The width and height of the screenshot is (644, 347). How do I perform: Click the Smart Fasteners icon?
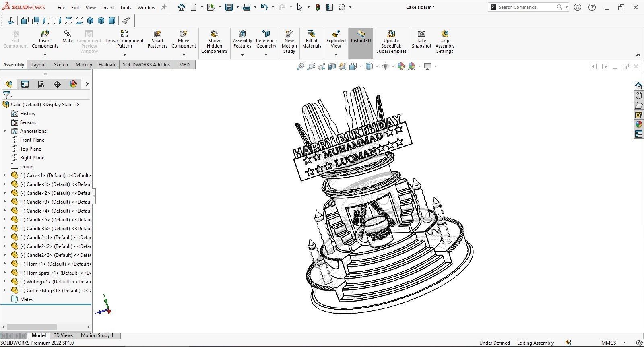click(x=157, y=39)
